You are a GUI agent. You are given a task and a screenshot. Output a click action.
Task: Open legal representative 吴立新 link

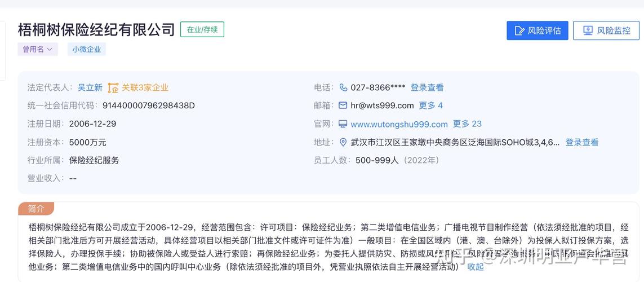(90, 87)
